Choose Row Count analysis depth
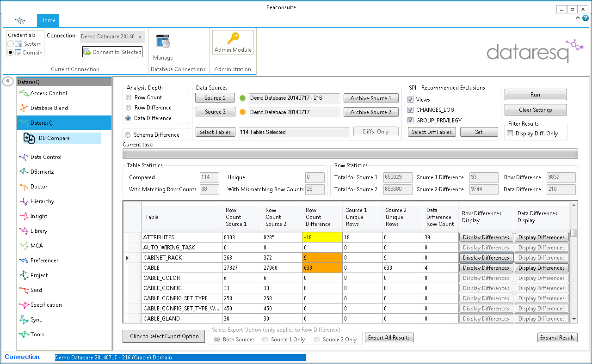This screenshot has width=592, height=364. 129,97
